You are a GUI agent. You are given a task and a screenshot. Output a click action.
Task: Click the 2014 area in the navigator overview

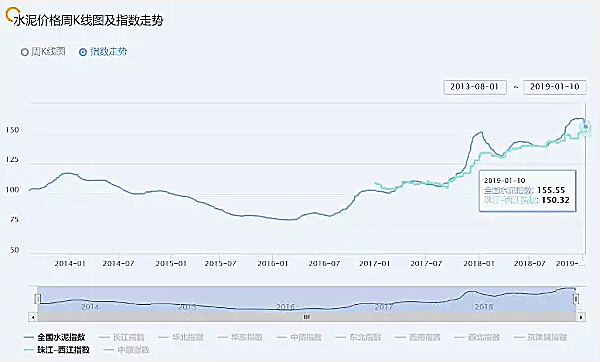tap(90, 307)
